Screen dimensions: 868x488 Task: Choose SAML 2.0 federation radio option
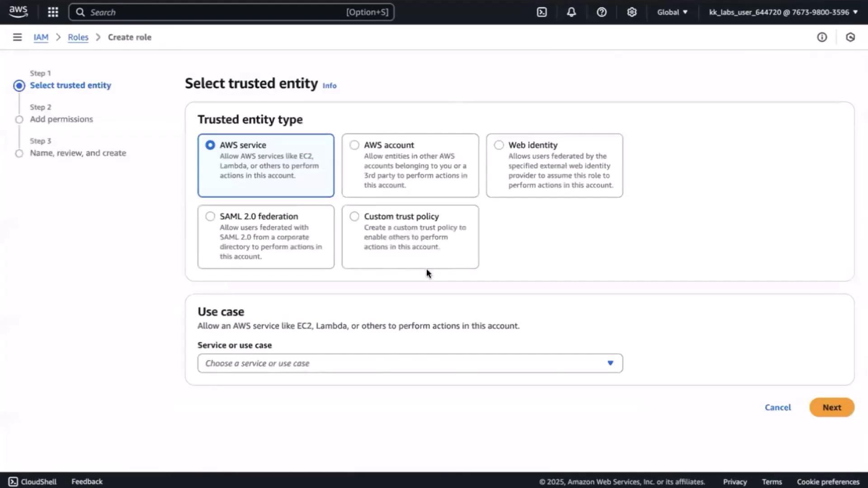tap(210, 216)
